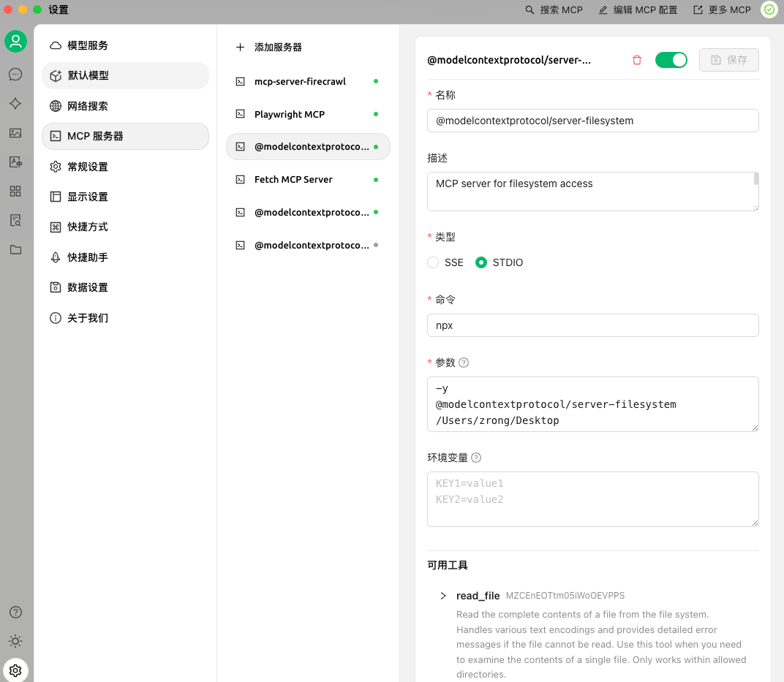Viewport: 784px width, 682px height.
Task: Select the SSE type radio button
Action: point(433,262)
